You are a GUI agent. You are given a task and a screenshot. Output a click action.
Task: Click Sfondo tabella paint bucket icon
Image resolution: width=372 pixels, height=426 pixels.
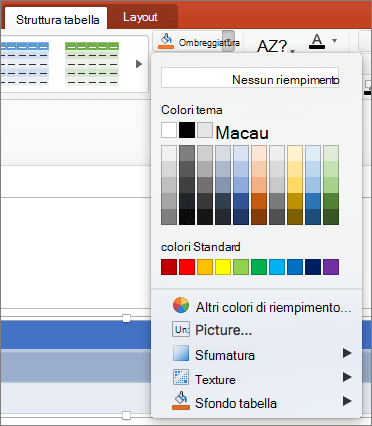[181, 401]
